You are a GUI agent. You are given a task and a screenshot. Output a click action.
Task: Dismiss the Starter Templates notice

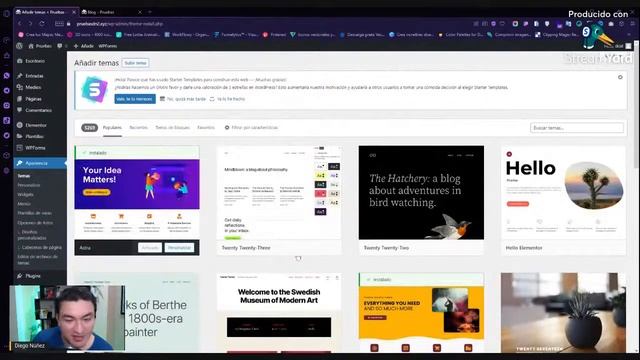pos(620,77)
